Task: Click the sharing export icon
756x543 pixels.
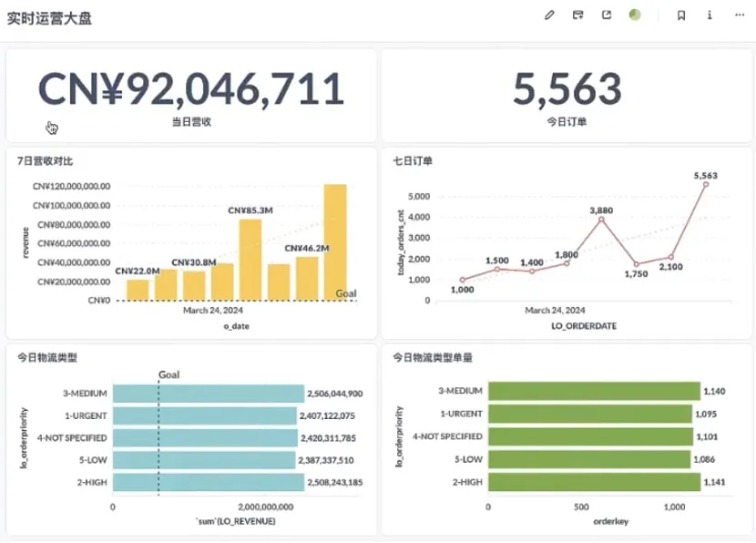Action: 607,15
